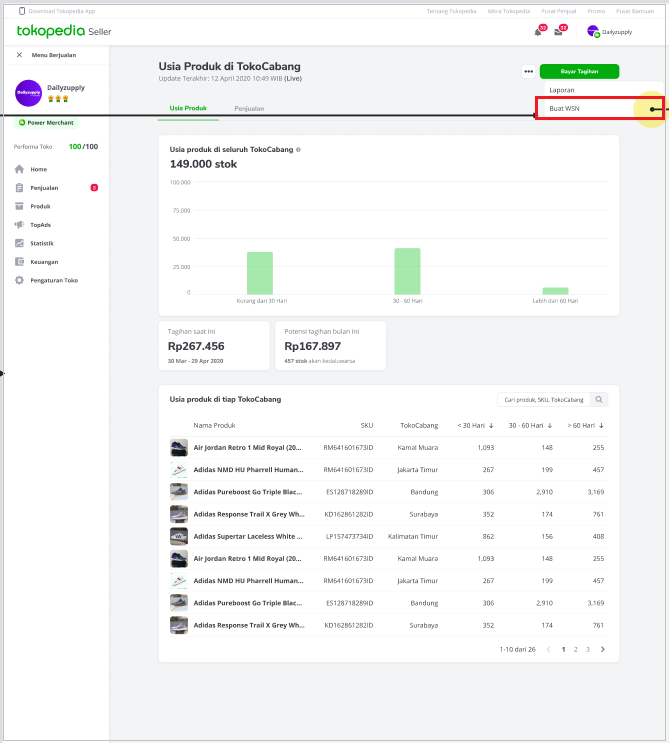Click the Bayar Tagihan button
This screenshot has width=669, height=743.
pyautogui.click(x=579, y=72)
